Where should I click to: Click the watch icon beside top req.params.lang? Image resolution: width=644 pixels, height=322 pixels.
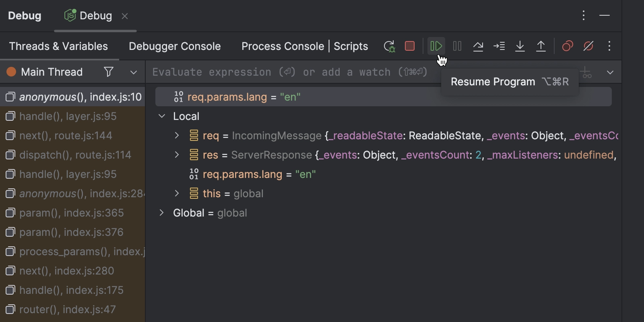pyautogui.click(x=179, y=97)
